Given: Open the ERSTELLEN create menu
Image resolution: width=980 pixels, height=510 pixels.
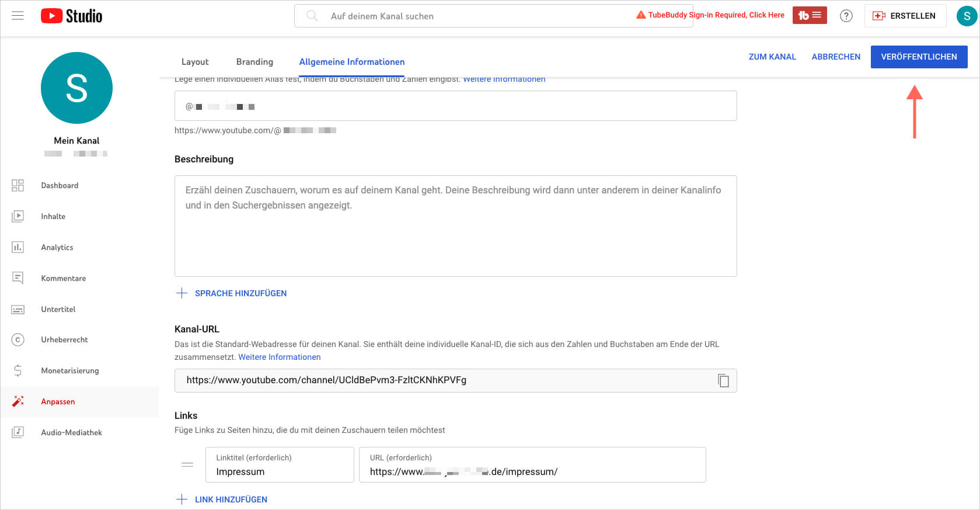Looking at the screenshot, I should coord(905,16).
